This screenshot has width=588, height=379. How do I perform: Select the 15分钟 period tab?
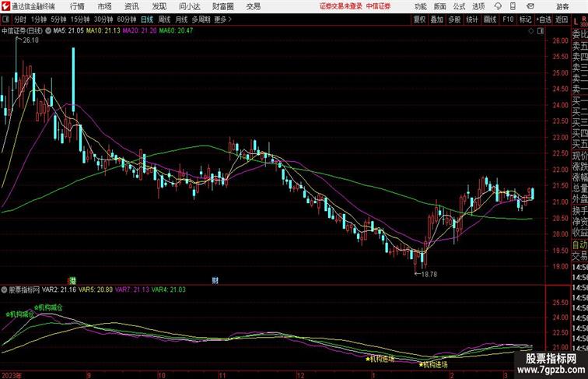pyautogui.click(x=80, y=19)
